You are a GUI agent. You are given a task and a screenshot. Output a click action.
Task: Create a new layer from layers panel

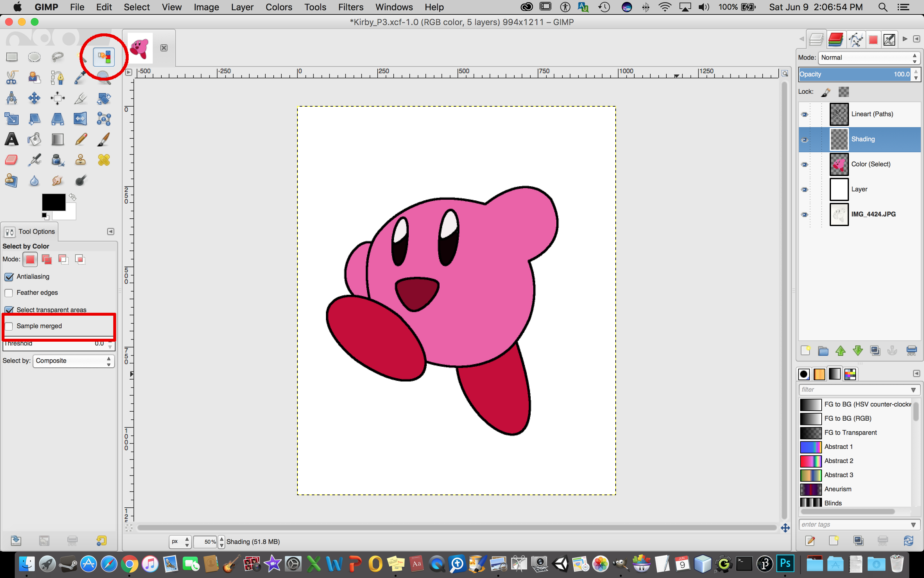[805, 351]
